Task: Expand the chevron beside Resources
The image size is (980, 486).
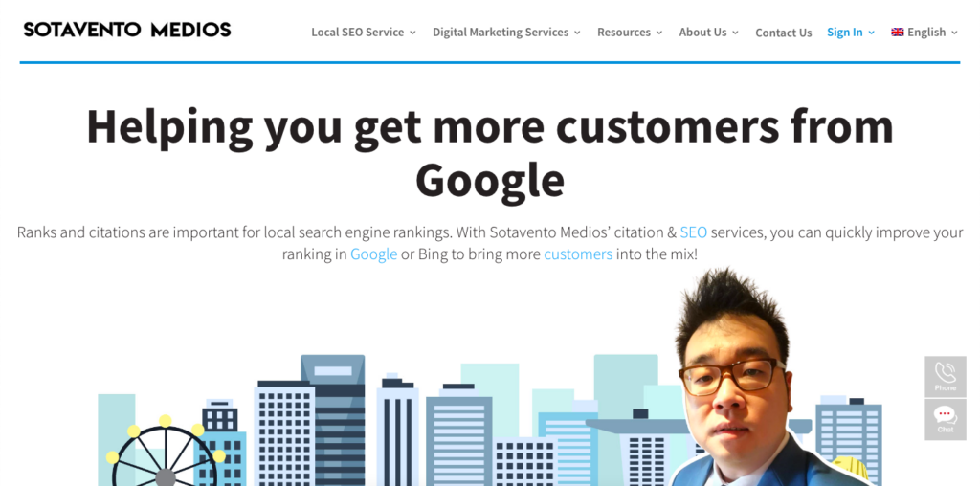Action: (658, 33)
